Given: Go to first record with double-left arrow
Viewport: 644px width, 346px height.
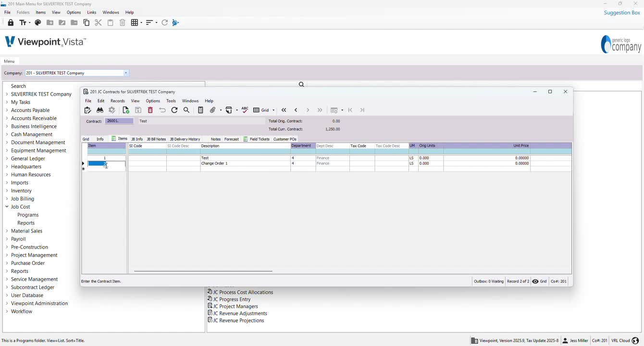Looking at the screenshot, I should 284,110.
